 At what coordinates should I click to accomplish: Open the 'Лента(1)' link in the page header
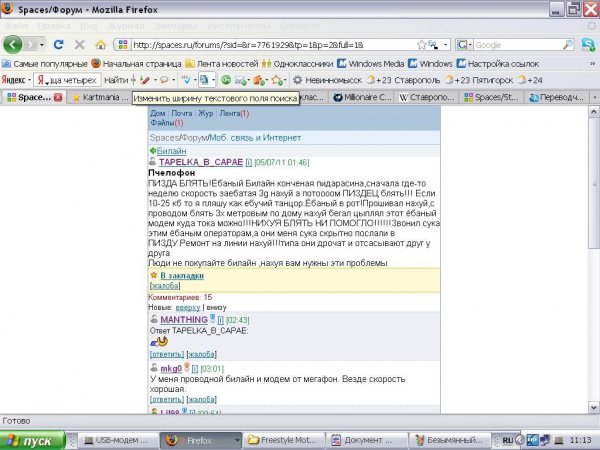click(x=234, y=113)
